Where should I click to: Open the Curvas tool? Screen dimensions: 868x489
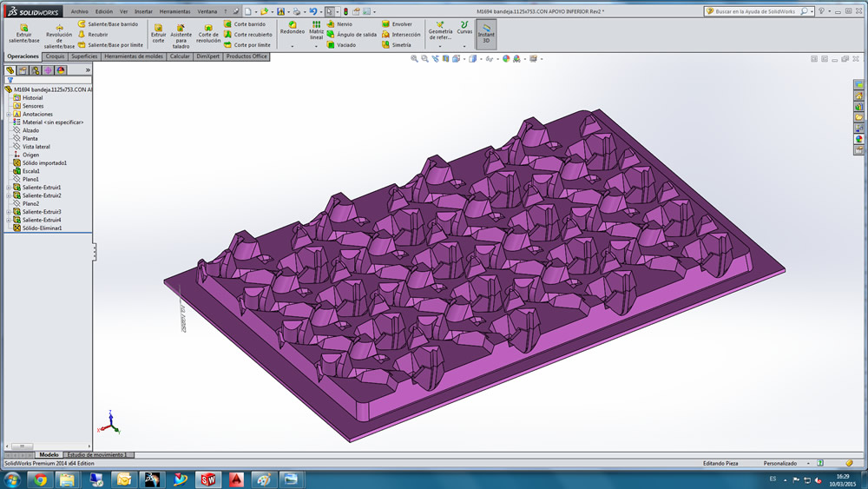[x=464, y=29]
